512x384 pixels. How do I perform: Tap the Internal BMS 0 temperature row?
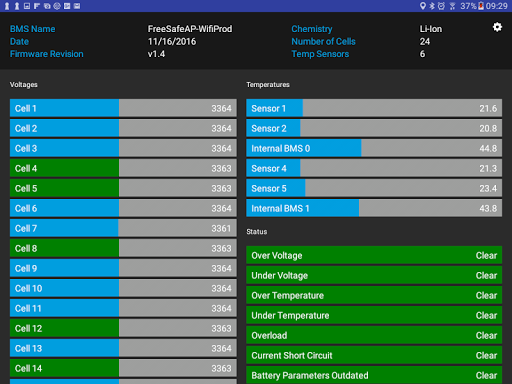tap(374, 148)
